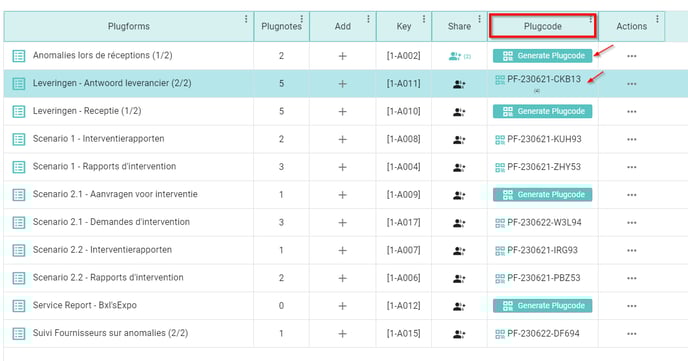Select key cell [1-A012]
688x361 pixels.
point(403,306)
